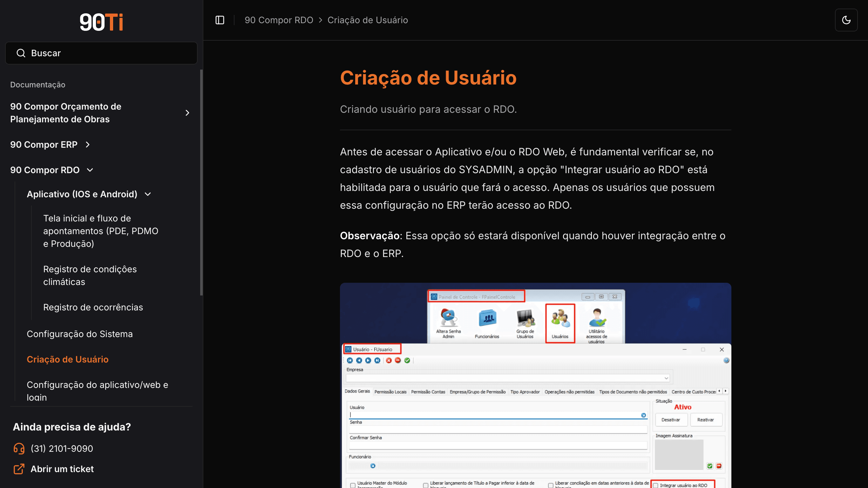Click the subtitle Criando usuário para acessar o RDO
Image resolution: width=868 pixels, height=488 pixels.
coord(428,109)
